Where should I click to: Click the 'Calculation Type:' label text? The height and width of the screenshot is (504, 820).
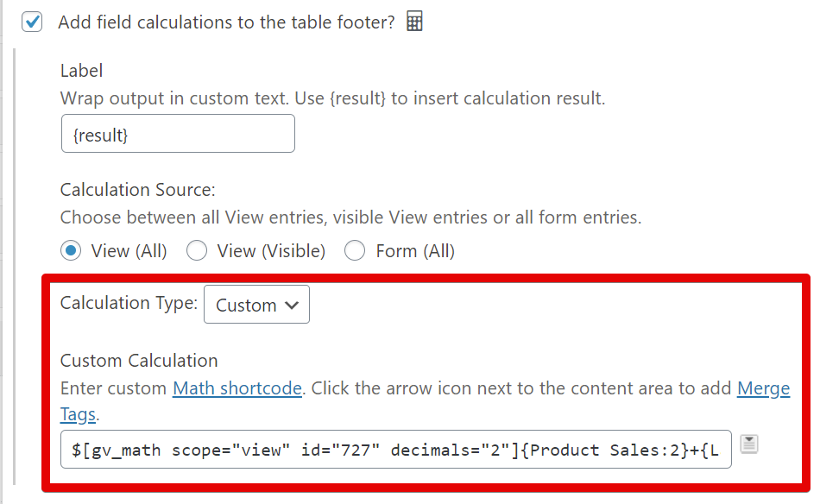(129, 303)
